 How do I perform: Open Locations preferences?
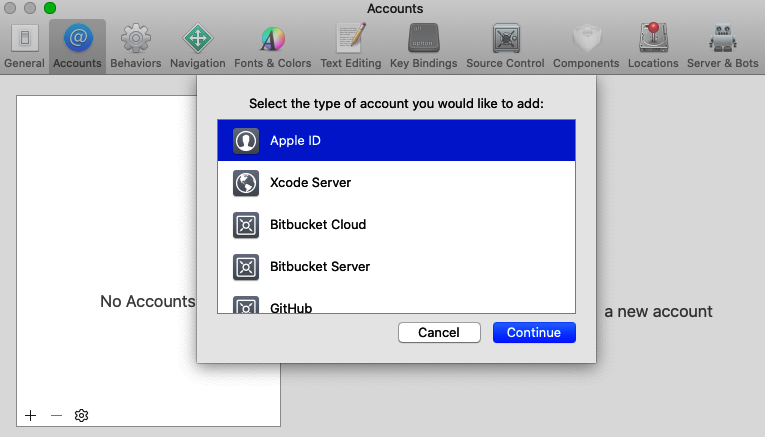(x=653, y=47)
